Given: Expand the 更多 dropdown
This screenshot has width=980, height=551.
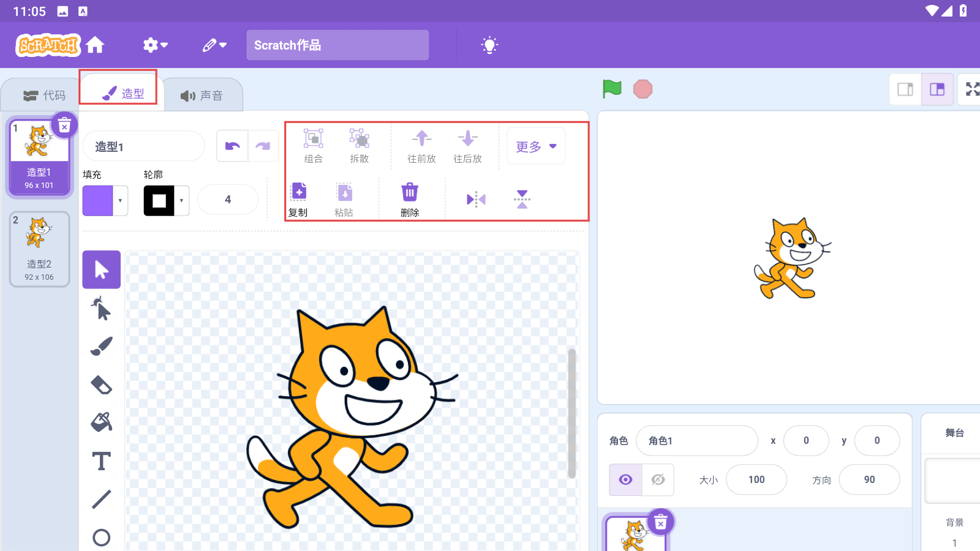Looking at the screenshot, I should pos(536,146).
